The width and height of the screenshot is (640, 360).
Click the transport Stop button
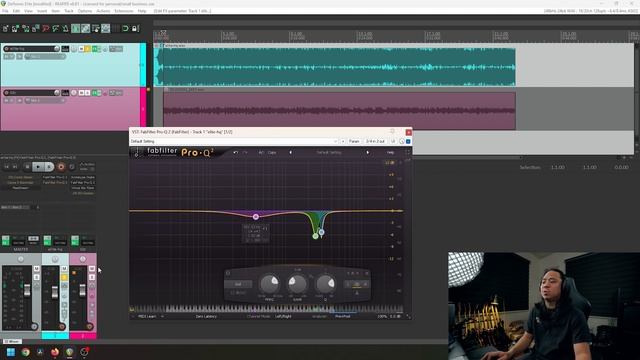point(27,167)
